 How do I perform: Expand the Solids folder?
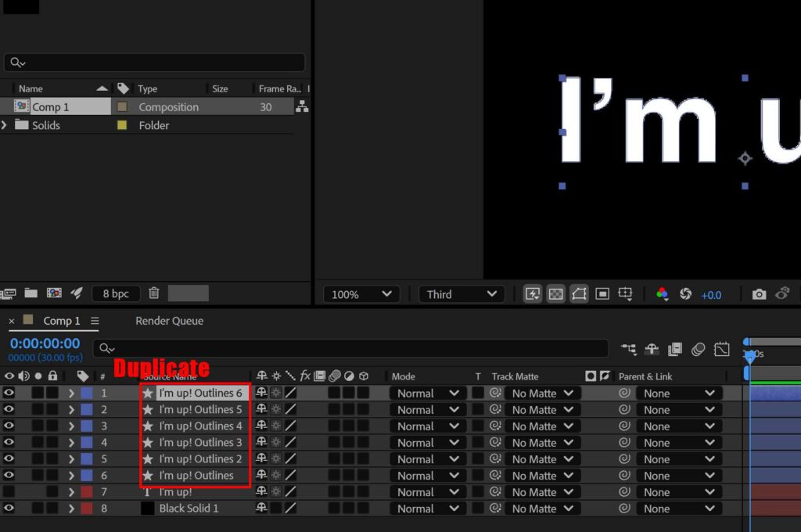pyautogui.click(x=4, y=124)
